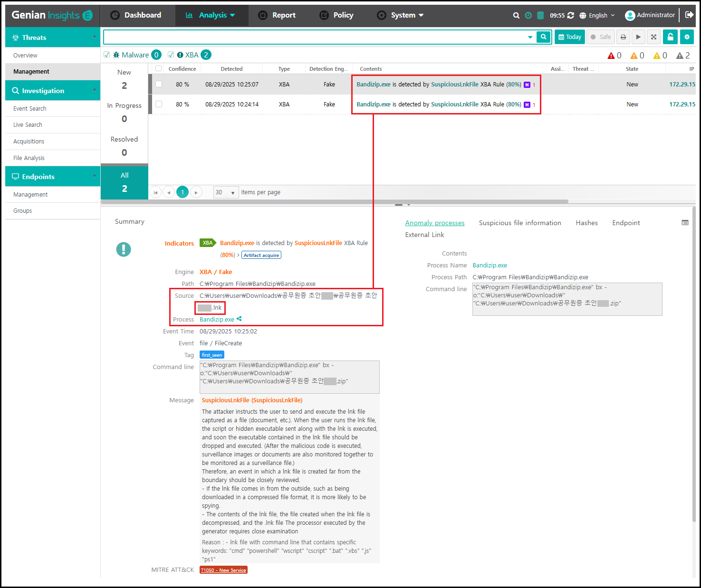The height and width of the screenshot is (588, 701).
Task: Check the select-all checkbox in table header
Action: click(x=159, y=69)
